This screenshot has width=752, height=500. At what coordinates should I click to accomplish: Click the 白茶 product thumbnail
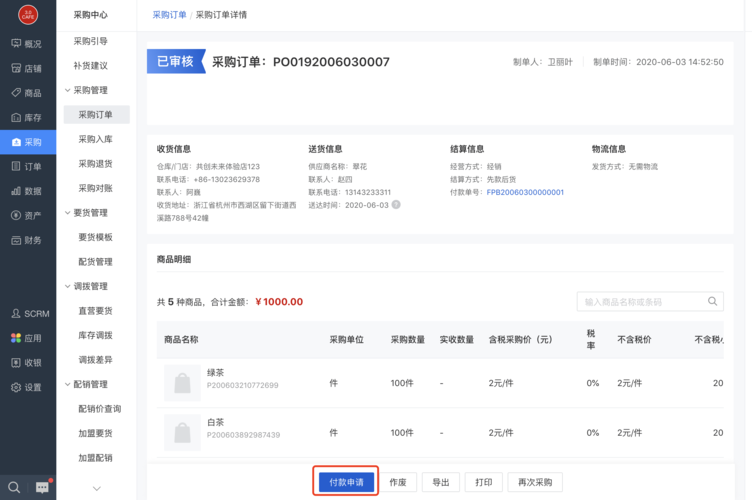point(182,432)
